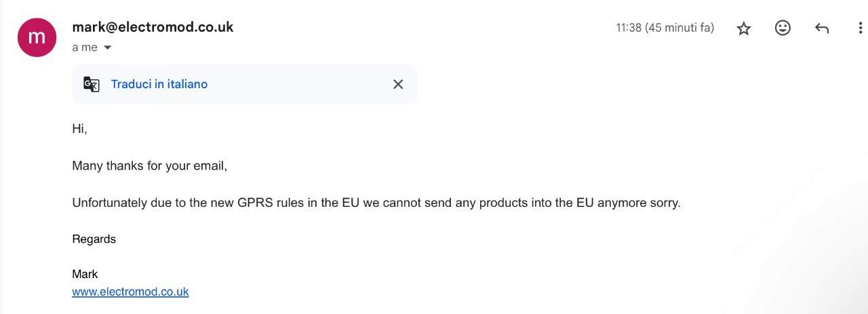Click the 'Hi,' greeting line
This screenshot has width=868, height=314.
(x=80, y=128)
